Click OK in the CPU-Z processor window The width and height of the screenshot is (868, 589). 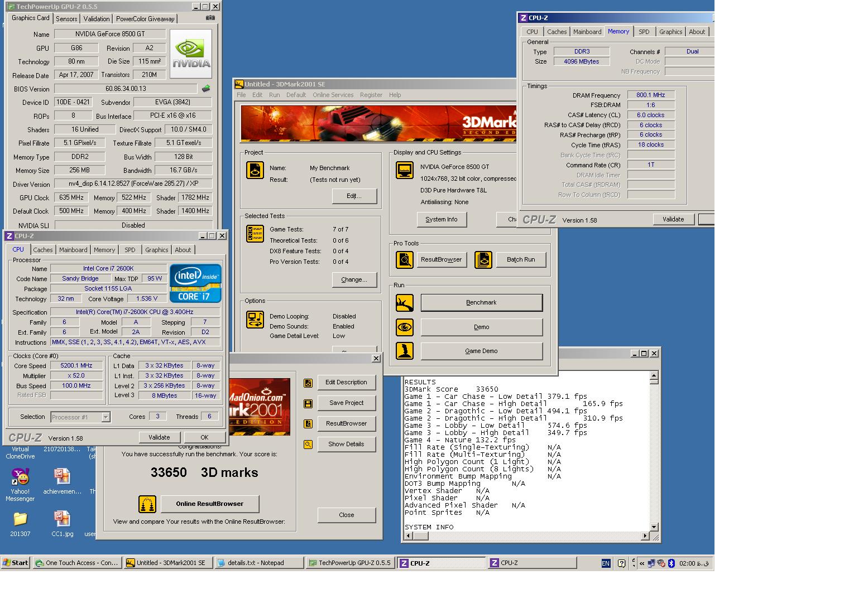point(204,437)
